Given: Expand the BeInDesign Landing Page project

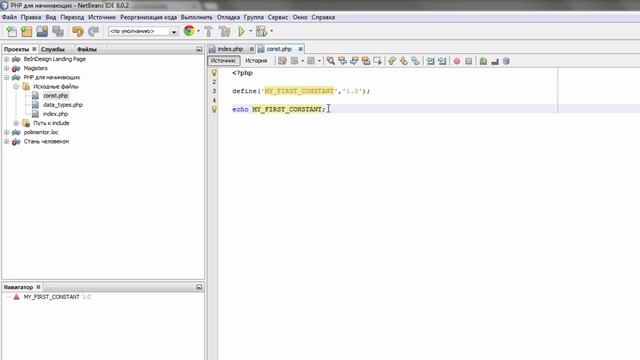Looking at the screenshot, I should click(x=7, y=59).
